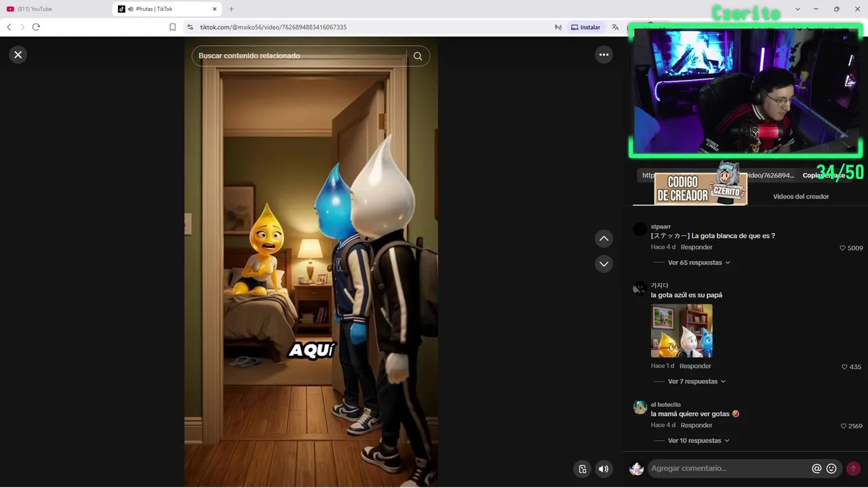Open the emoji picker in comment box
This screenshot has width=868, height=488.
(x=831, y=468)
